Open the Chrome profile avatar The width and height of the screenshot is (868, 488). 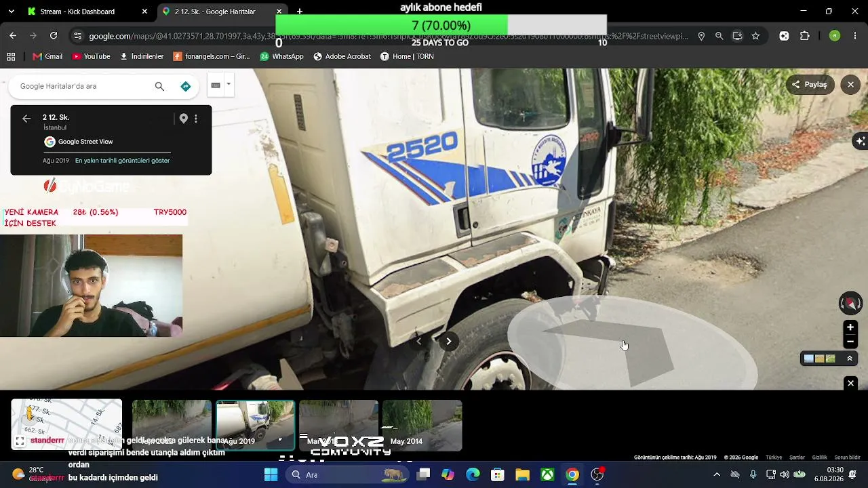[835, 36]
